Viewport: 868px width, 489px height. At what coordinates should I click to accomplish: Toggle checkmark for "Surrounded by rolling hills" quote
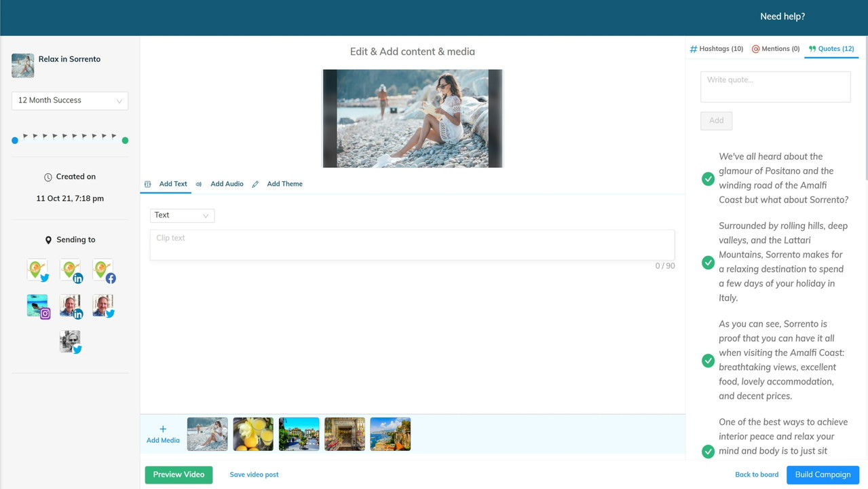pyautogui.click(x=708, y=262)
